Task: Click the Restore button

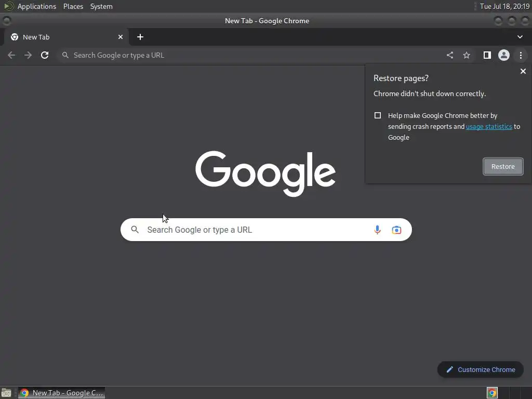Action: (x=503, y=167)
